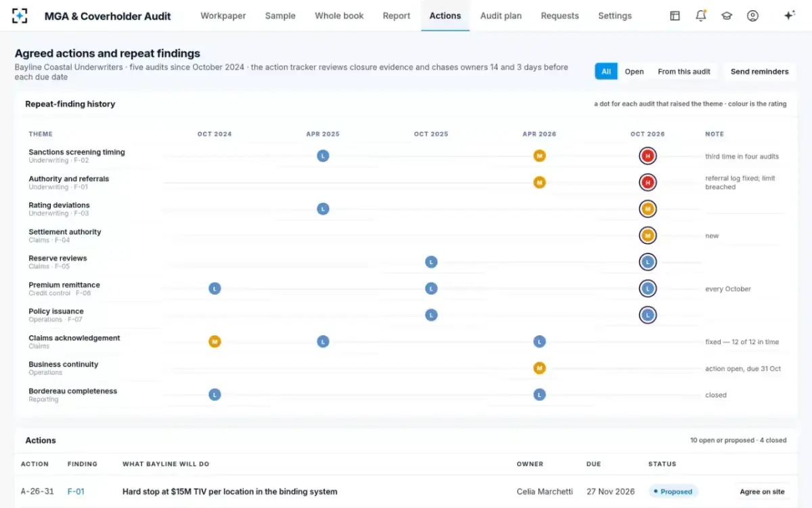
Task: Open the Audit plan tab
Action: [501, 16]
